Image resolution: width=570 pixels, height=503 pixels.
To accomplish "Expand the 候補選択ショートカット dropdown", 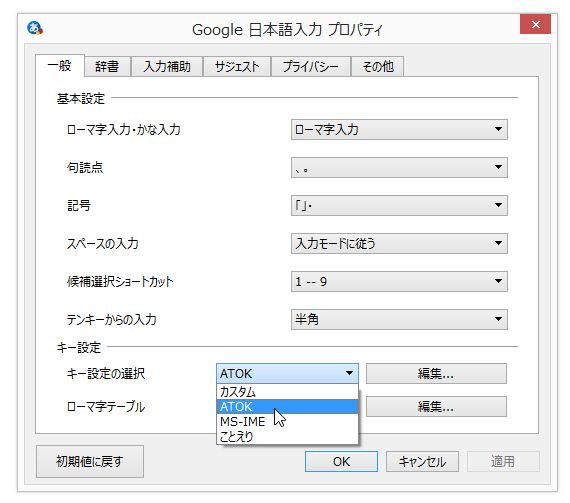I will 399,281.
